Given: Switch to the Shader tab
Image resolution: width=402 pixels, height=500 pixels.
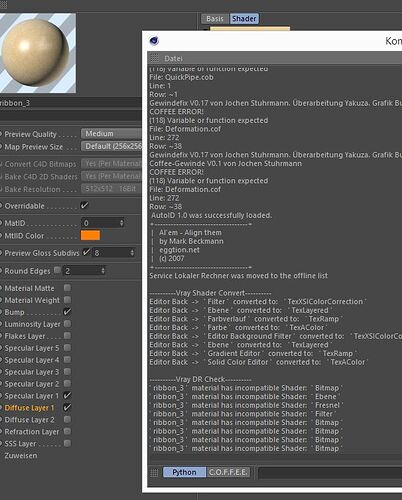Looking at the screenshot, I should coord(244,19).
